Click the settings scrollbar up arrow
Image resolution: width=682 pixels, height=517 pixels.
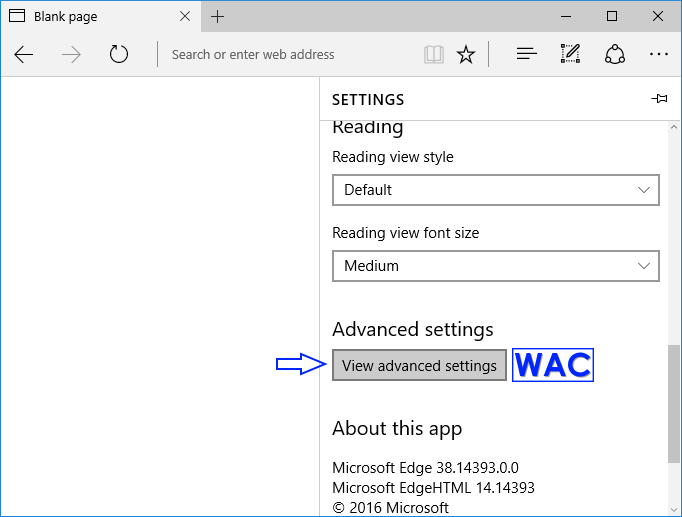click(x=674, y=127)
